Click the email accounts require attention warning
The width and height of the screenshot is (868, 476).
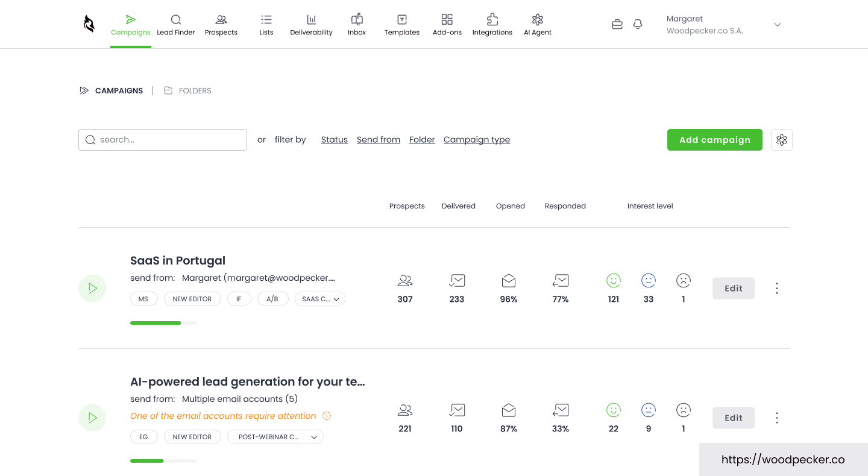(x=223, y=416)
